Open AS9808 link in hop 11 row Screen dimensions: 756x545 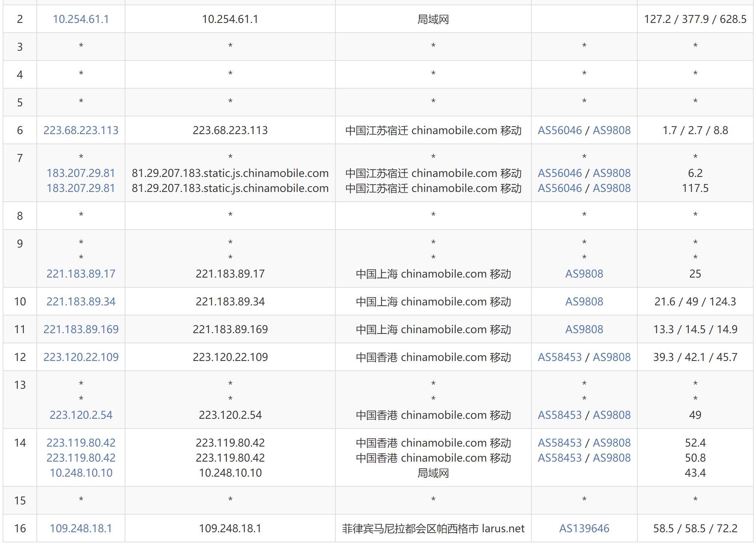584,329
